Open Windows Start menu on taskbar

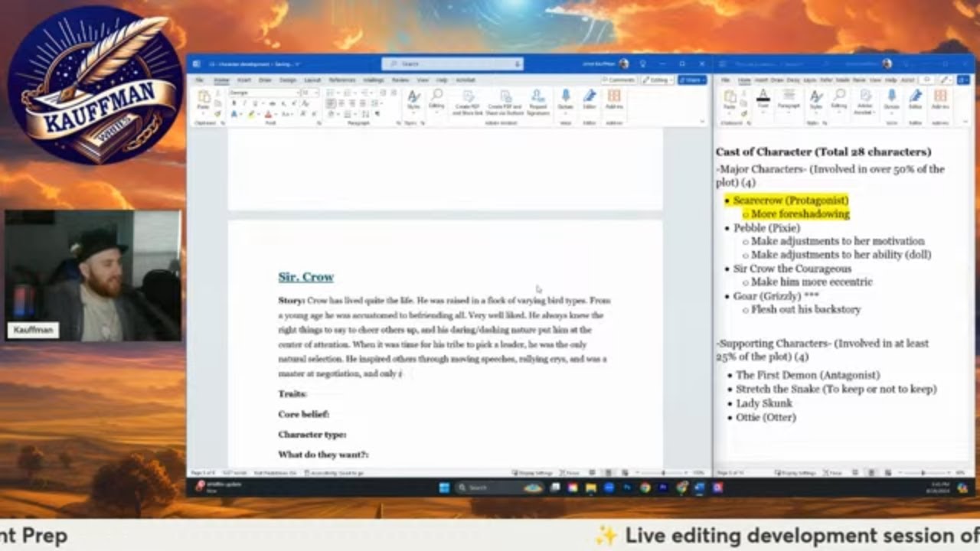point(444,487)
